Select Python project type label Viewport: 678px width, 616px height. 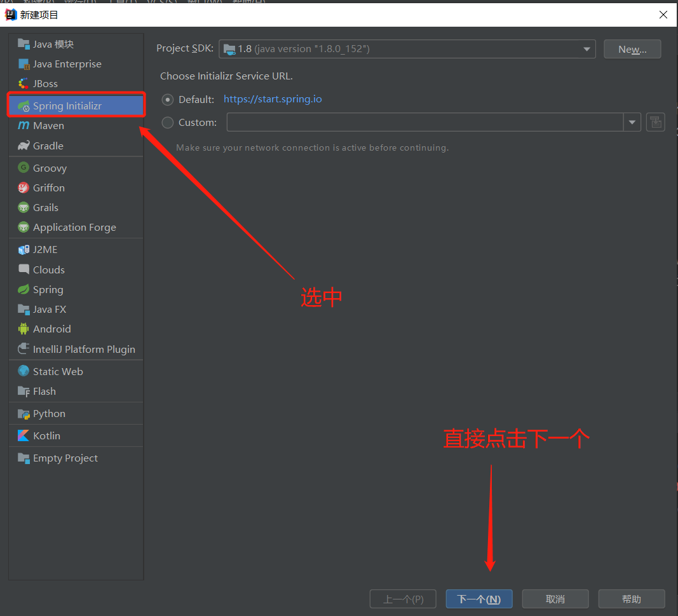coord(49,414)
